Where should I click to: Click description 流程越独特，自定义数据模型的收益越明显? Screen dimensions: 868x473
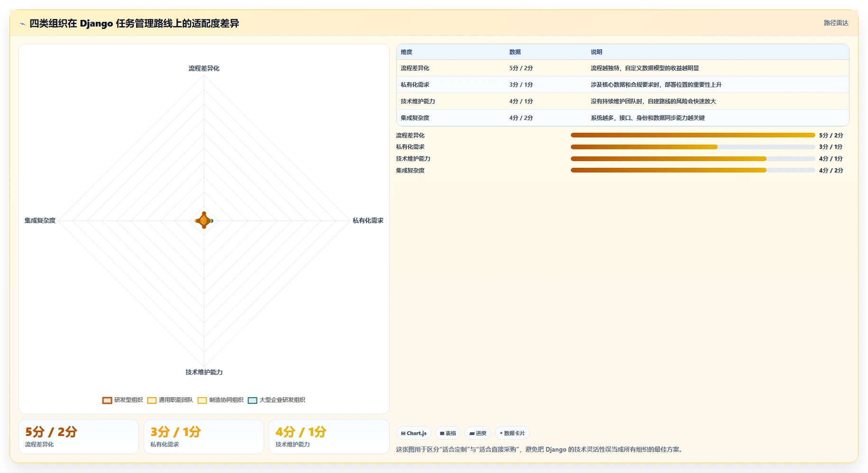tap(645, 68)
